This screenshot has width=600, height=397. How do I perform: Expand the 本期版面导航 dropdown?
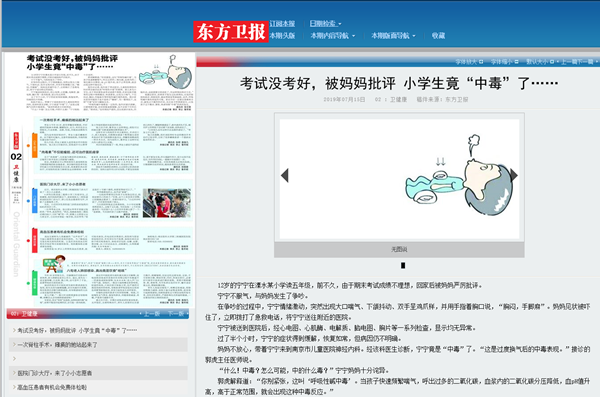tap(393, 36)
